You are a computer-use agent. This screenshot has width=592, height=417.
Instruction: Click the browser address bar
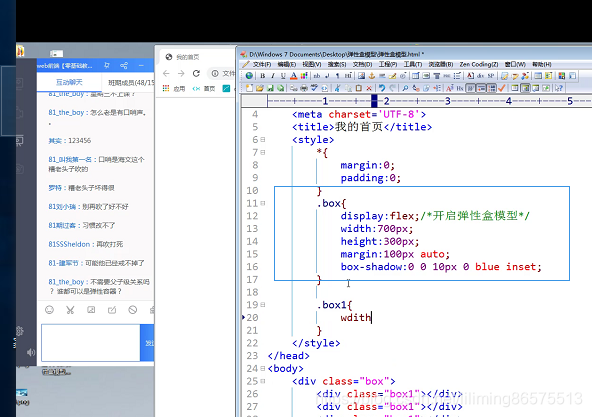click(222, 73)
